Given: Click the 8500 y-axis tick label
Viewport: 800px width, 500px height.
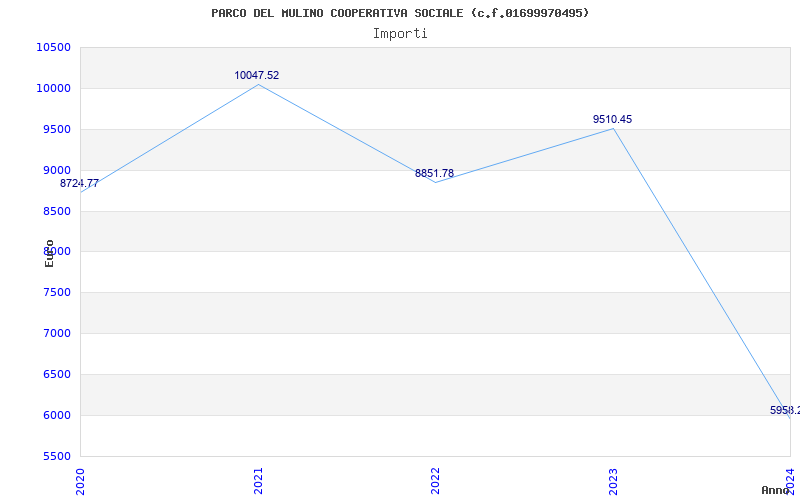Looking at the screenshot, I should pos(57,211).
